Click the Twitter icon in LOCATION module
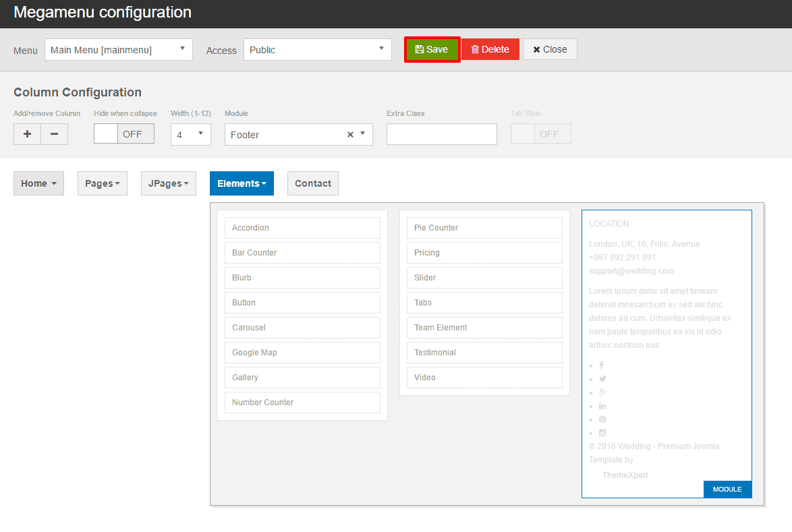This screenshot has height=532, width=792. tap(602, 378)
